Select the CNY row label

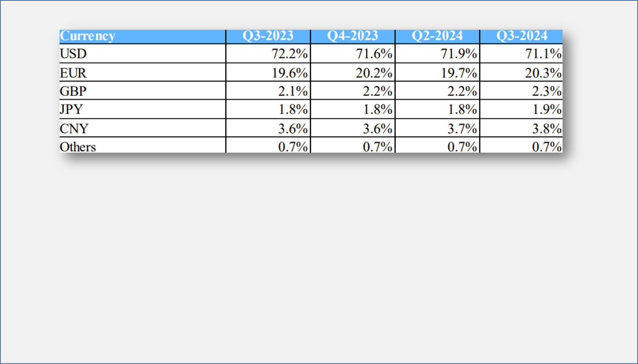(74, 129)
